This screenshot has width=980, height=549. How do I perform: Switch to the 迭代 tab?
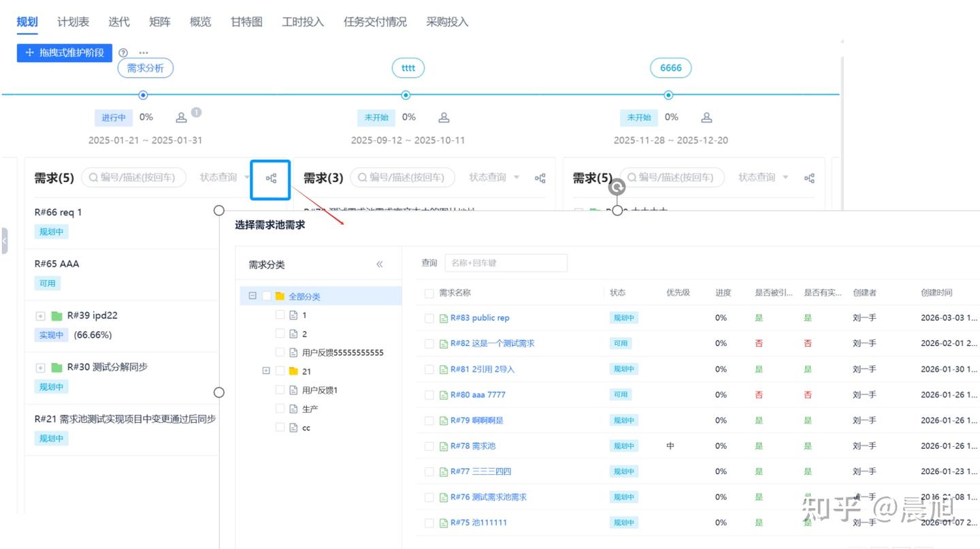(x=119, y=22)
